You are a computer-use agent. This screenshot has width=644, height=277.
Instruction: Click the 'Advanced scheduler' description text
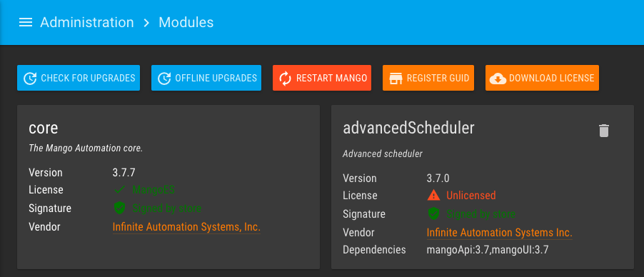383,154
